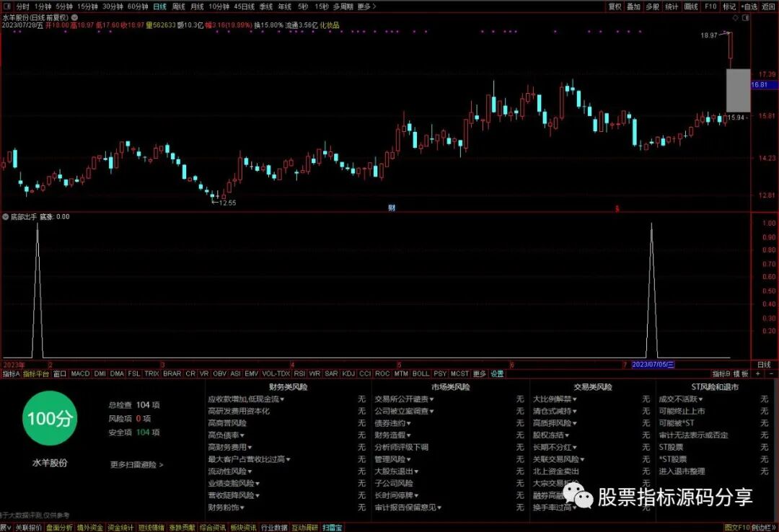Switch to the 1分钟 period
Image resolution: width=779 pixels, height=532 pixels.
click(43, 6)
